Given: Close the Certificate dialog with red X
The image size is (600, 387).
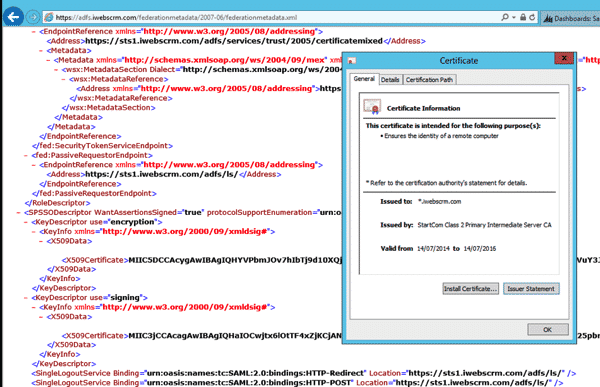Looking at the screenshot, I should pyautogui.click(x=564, y=58).
